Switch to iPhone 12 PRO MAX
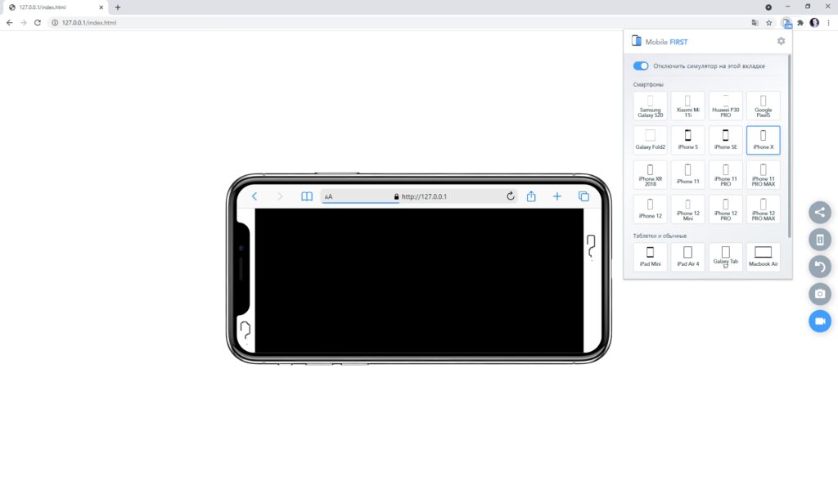The height and width of the screenshot is (504, 838). click(763, 209)
